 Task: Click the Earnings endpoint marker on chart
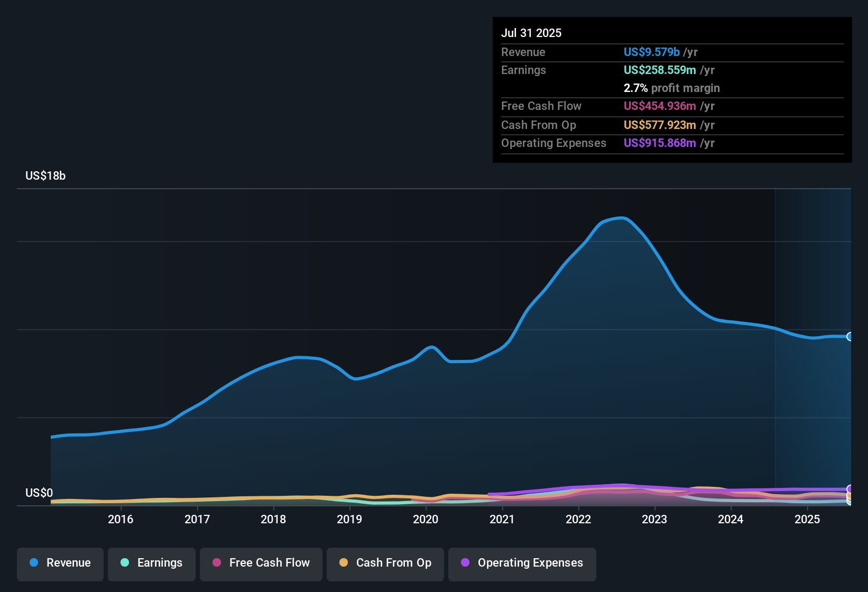pos(849,502)
